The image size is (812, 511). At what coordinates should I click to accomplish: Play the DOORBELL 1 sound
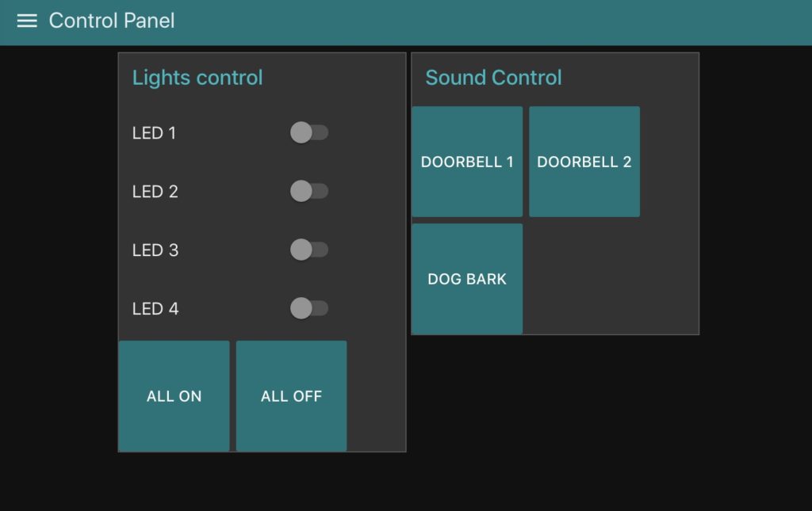click(467, 162)
